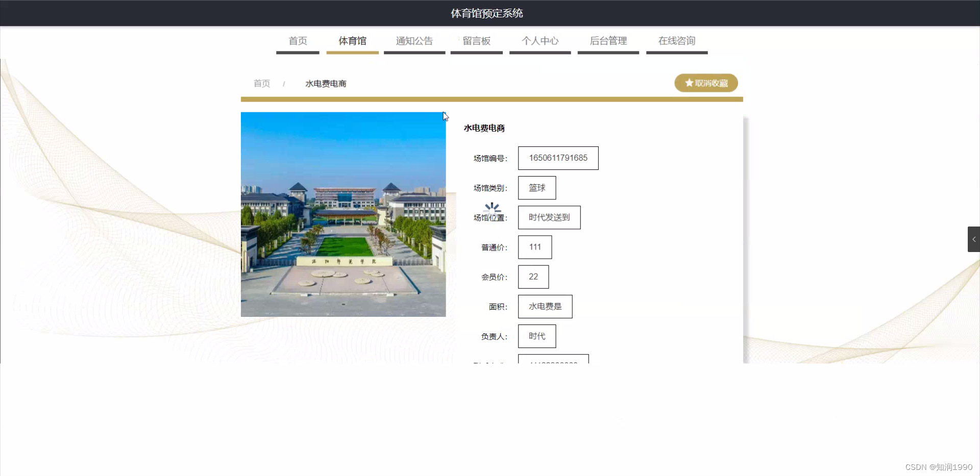
Task: Switch to the 体育馆 tab
Action: point(352,41)
